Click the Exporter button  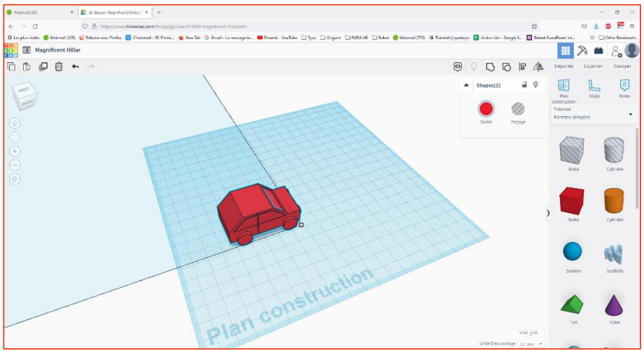click(593, 66)
